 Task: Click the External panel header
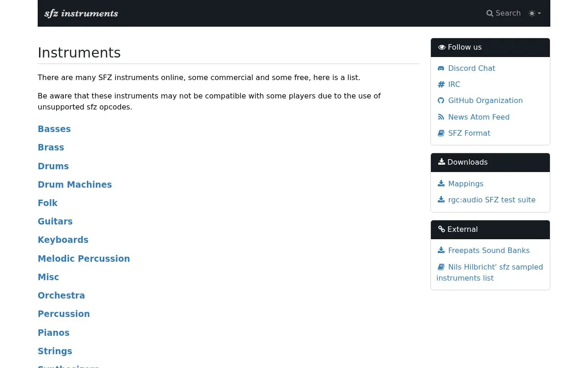pyautogui.click(x=490, y=230)
